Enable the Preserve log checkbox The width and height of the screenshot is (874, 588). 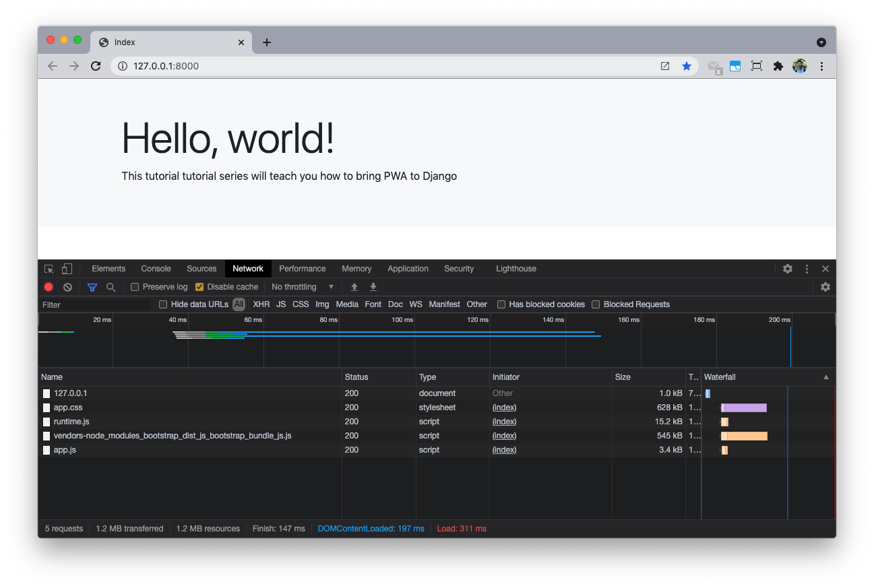point(135,287)
